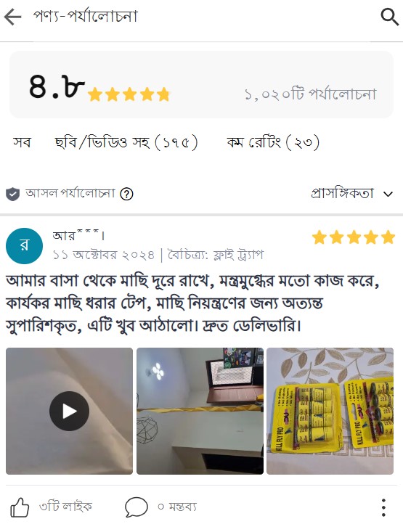The image size is (403, 532).
Task: Select the সব filter tab
Action: click(22, 142)
